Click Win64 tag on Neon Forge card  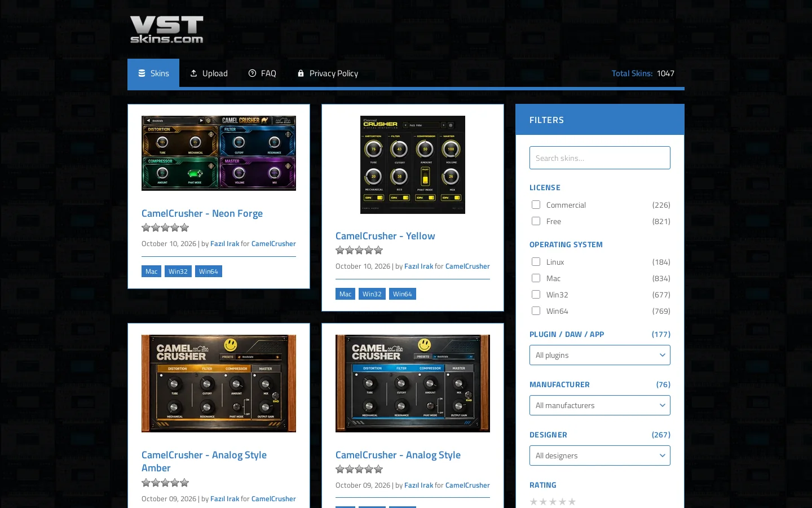click(x=209, y=271)
